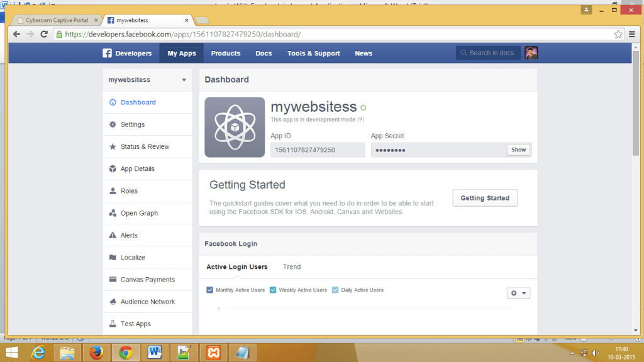Click the Getting Started button
Image resolution: width=644 pixels, height=362 pixels.
pos(485,198)
